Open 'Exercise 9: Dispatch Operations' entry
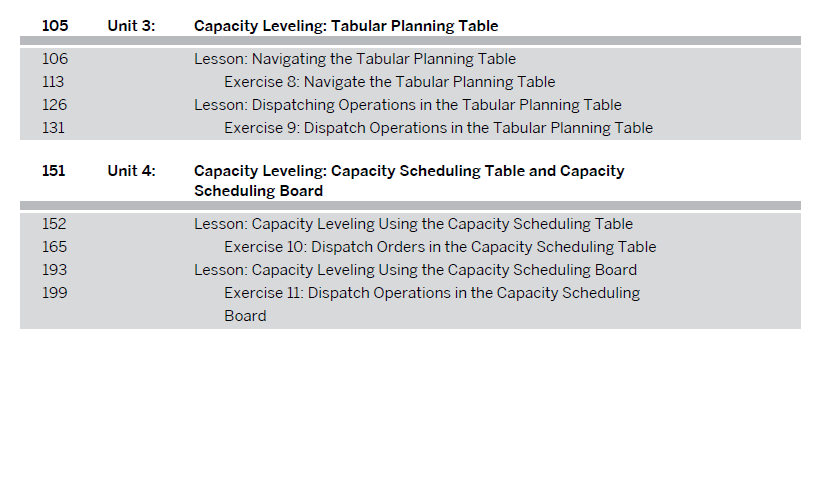The width and height of the screenshot is (821, 483). click(x=438, y=128)
